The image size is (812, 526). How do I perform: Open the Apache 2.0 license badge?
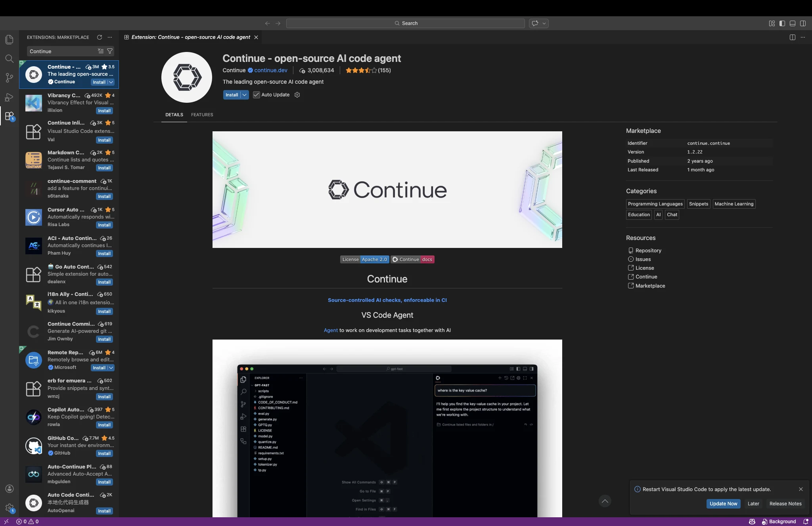(x=365, y=259)
